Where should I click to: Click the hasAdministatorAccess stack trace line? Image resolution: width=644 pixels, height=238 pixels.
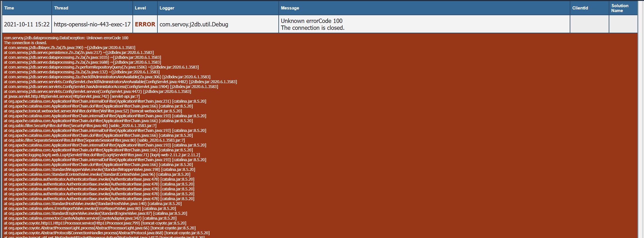pos(111,87)
